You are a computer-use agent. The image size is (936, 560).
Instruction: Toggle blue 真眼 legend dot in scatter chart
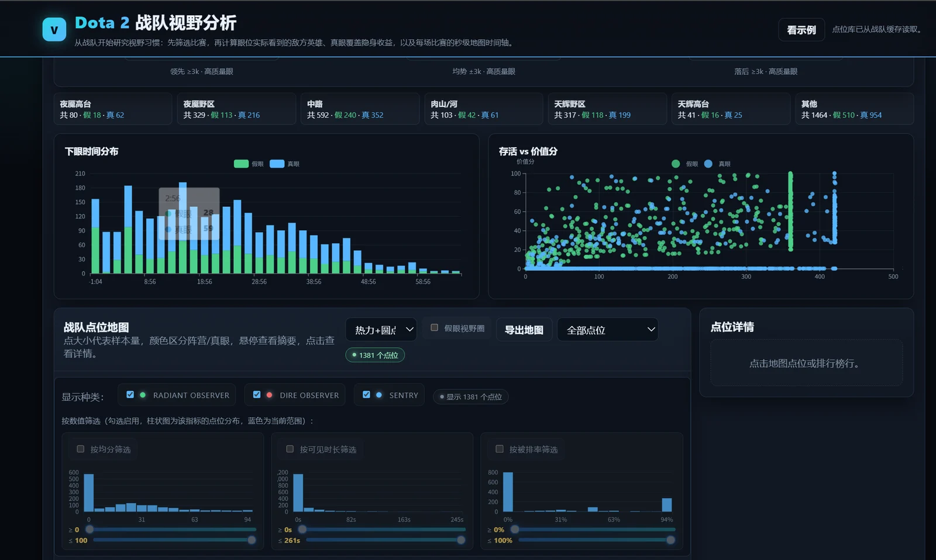pyautogui.click(x=708, y=164)
